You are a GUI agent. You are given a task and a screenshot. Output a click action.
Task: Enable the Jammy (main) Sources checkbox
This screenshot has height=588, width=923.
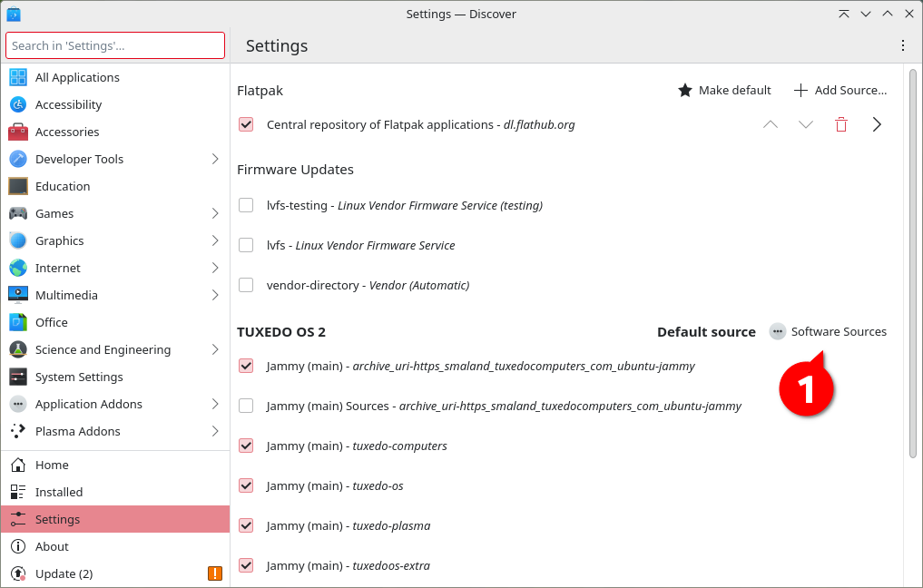coord(246,406)
